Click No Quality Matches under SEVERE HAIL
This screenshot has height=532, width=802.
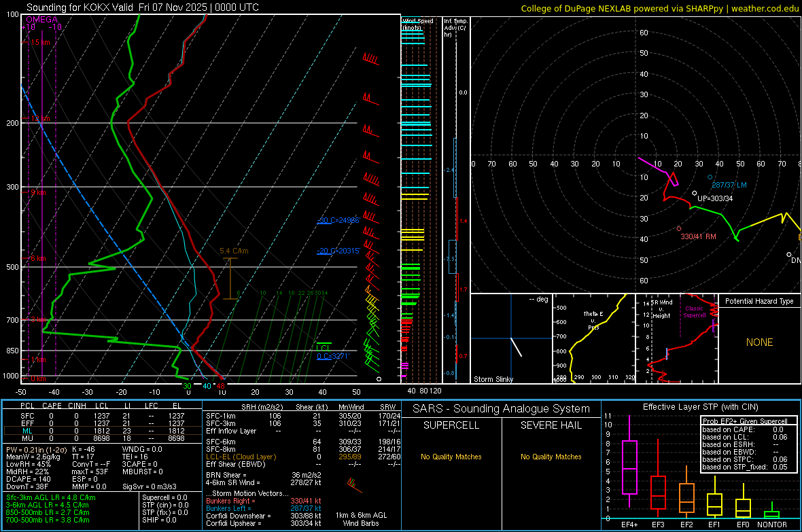(551, 457)
